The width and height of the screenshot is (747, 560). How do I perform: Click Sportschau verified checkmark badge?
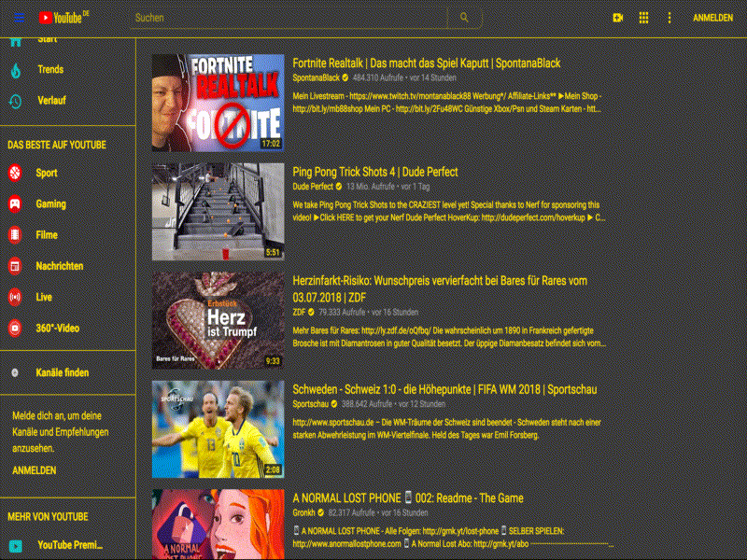click(334, 404)
